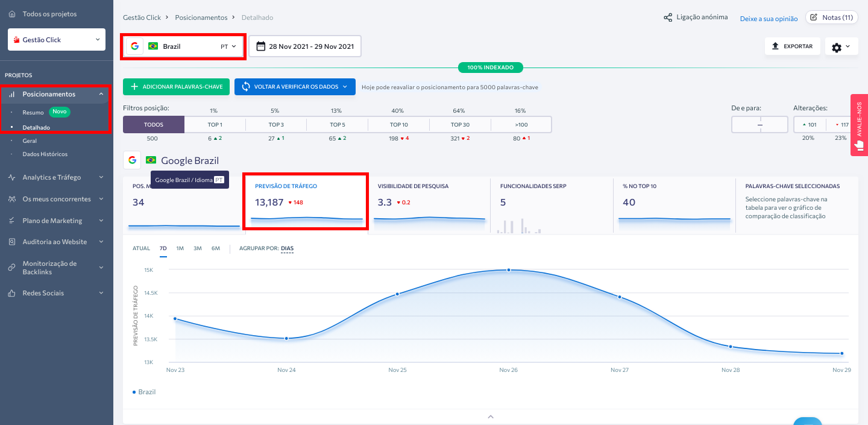Select 1M chart period
The height and width of the screenshot is (425, 868).
coord(180,248)
